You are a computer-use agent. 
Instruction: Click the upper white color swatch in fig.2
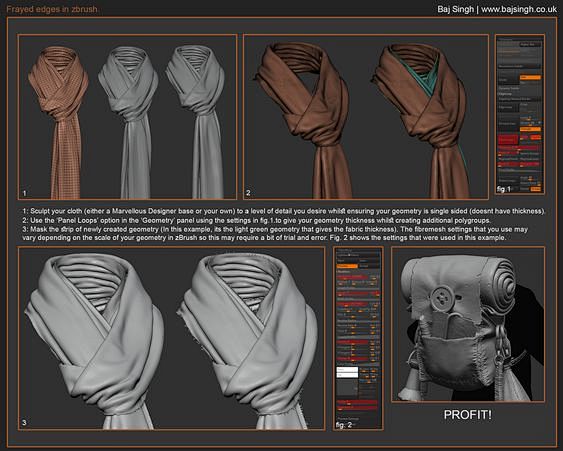coord(347,369)
